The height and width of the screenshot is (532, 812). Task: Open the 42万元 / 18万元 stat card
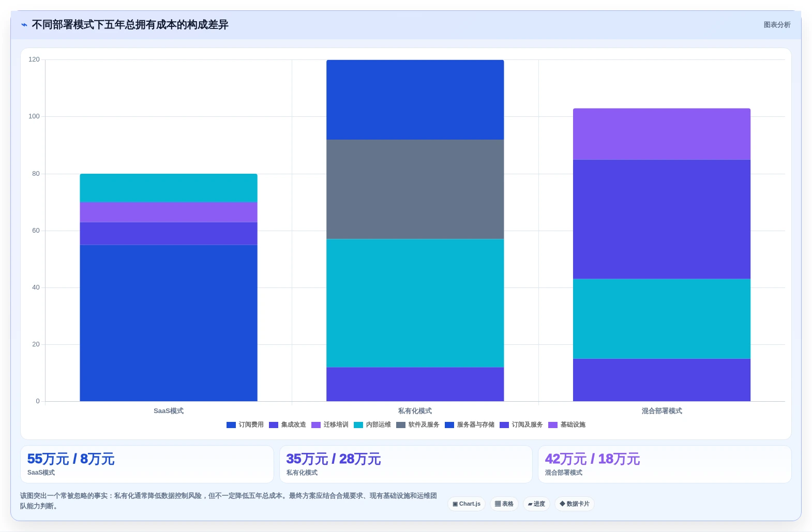(x=665, y=464)
